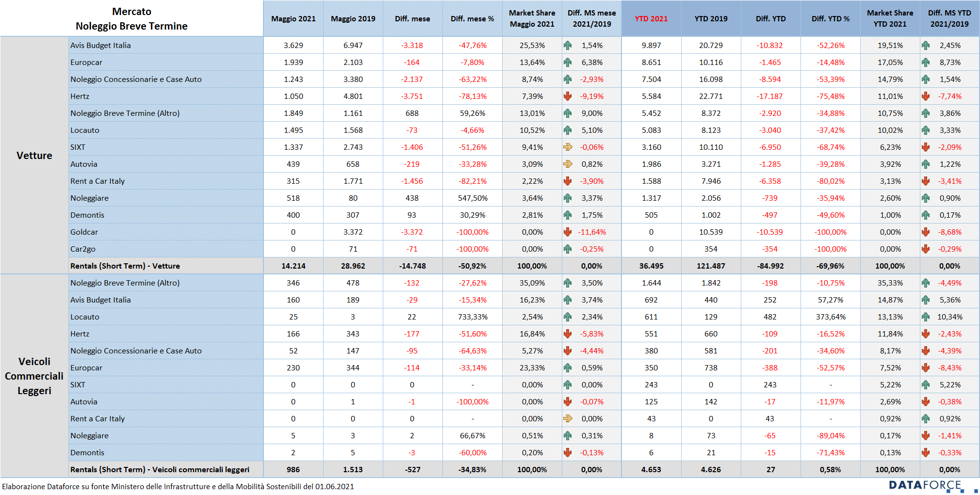
Task: Click the red YTD arrow in commercial Autovia row
Action: (x=926, y=402)
